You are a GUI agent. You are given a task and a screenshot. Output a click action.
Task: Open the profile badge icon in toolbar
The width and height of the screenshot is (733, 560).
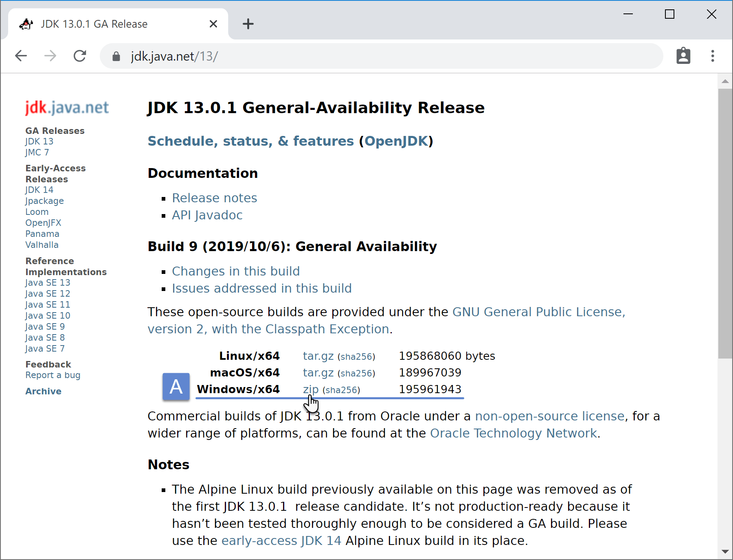click(683, 56)
